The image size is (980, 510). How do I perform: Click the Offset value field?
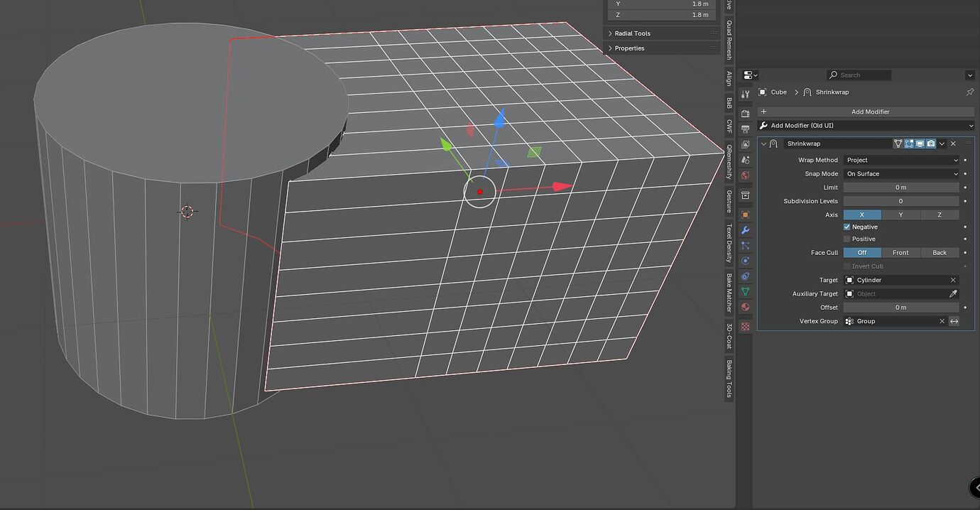point(901,308)
